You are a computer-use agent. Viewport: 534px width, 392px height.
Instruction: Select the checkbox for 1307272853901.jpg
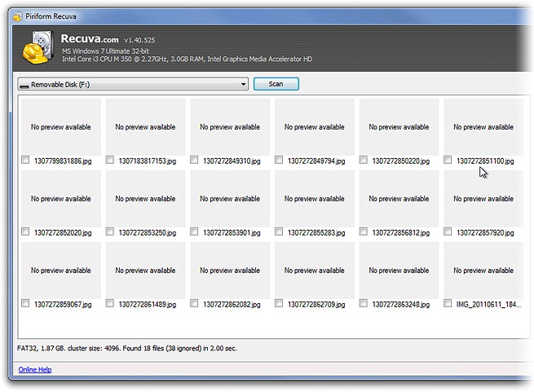click(194, 231)
